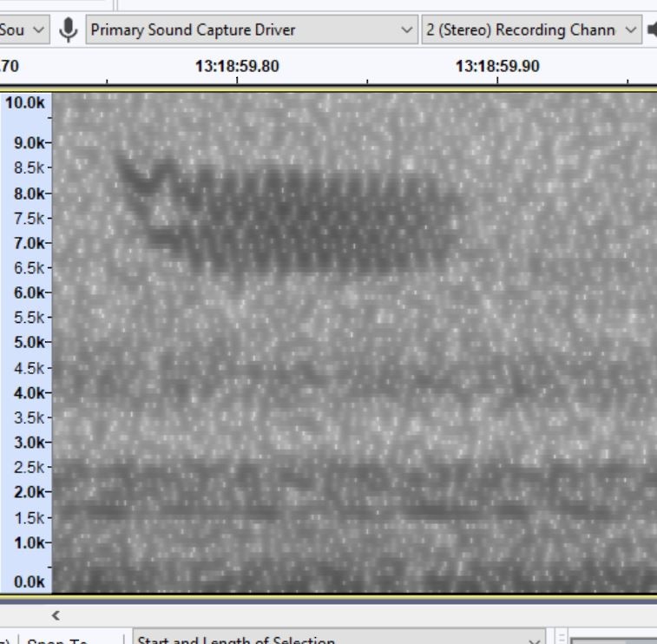Click the 1.0k label on the frequency scale
The width and height of the screenshot is (657, 644).
(29, 542)
